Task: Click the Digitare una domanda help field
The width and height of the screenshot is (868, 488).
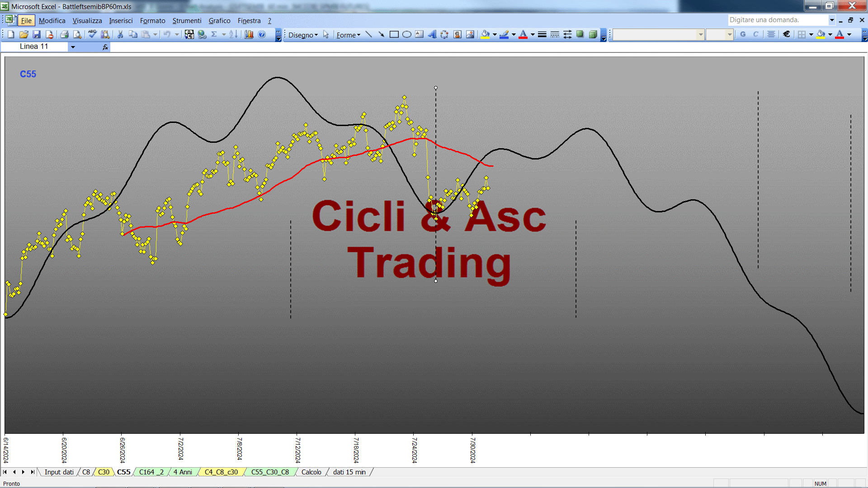Action: 778,20
